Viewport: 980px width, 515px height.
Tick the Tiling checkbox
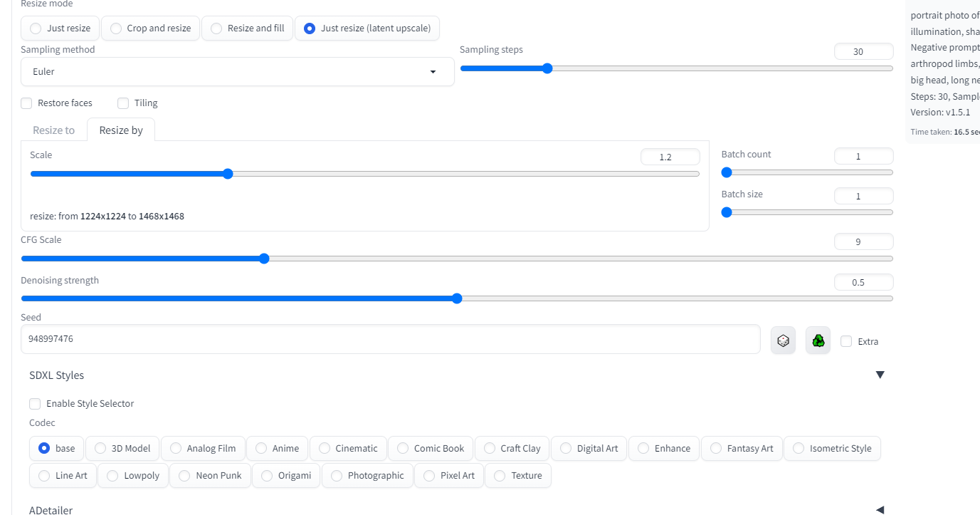click(x=123, y=103)
